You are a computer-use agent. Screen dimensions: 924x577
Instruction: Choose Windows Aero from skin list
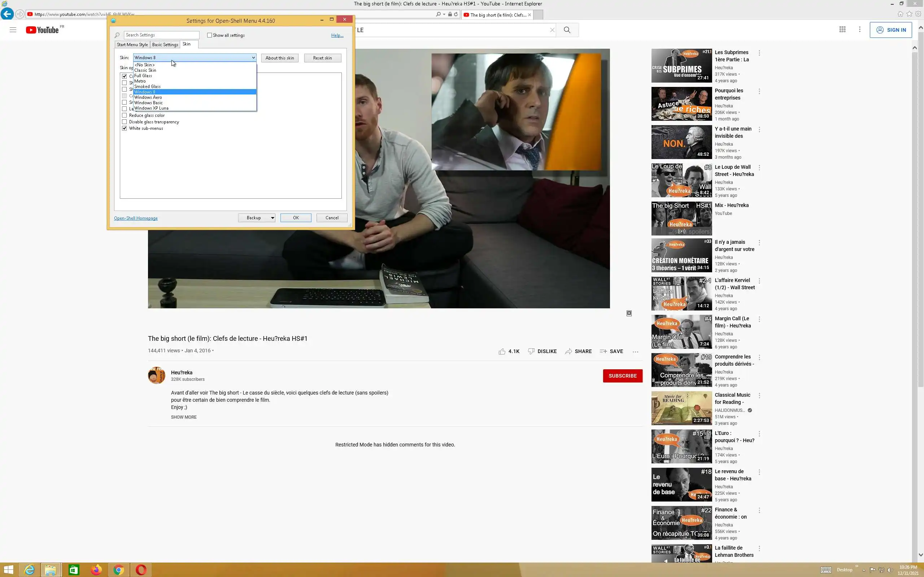[x=148, y=97]
